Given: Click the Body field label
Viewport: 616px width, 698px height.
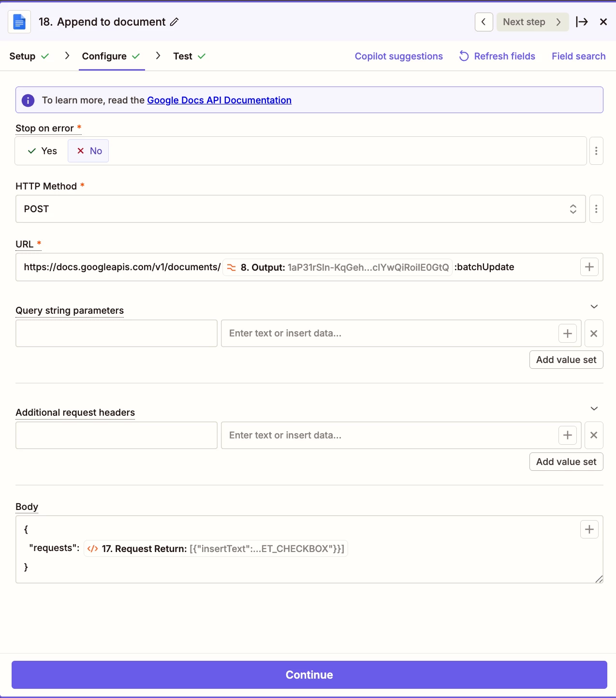Looking at the screenshot, I should [27, 507].
